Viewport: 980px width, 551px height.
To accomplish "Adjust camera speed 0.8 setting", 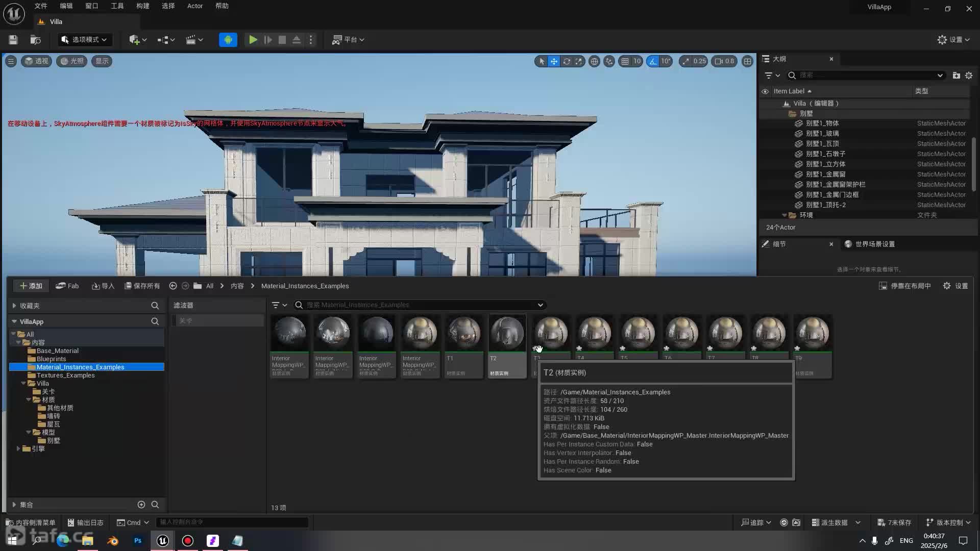I will (x=724, y=61).
